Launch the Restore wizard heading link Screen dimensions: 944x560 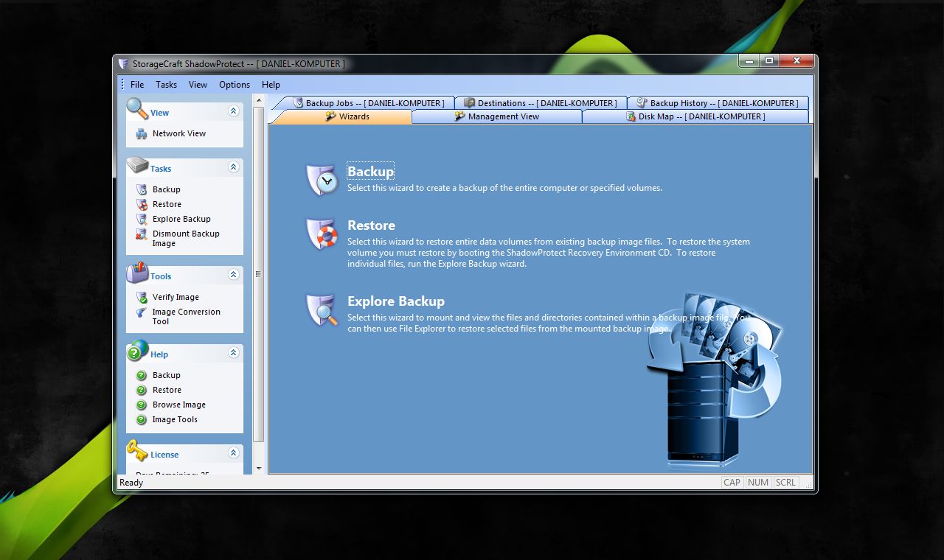371,225
